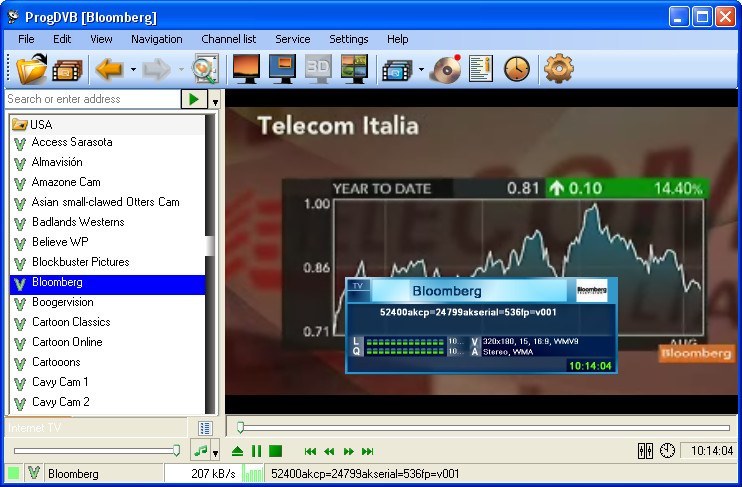Rewind with the green double-left arrows

point(329,452)
